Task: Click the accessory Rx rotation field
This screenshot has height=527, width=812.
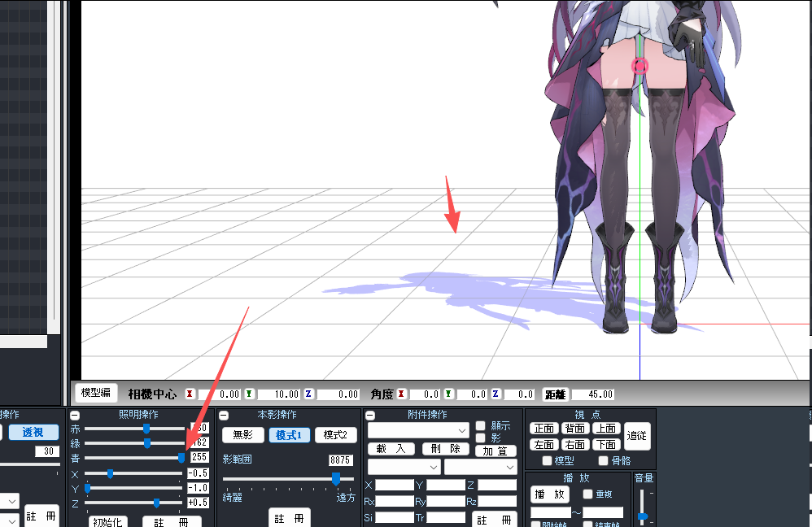Action: coord(394,501)
